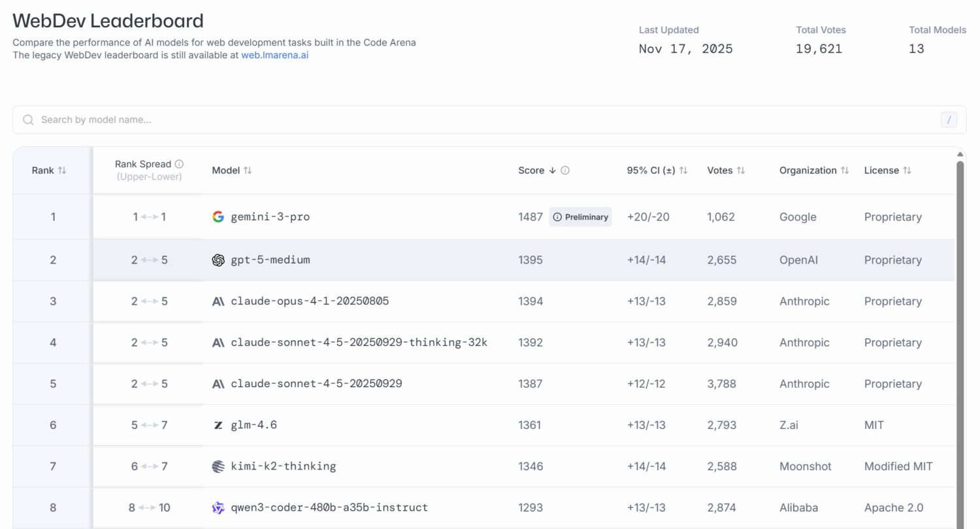Screen dimensions: 980x529
Task: Click the Votes column sort arrows
Action: point(741,170)
